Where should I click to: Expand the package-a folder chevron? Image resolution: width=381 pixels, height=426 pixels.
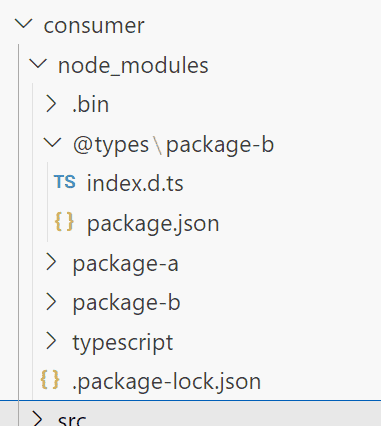click(51, 262)
